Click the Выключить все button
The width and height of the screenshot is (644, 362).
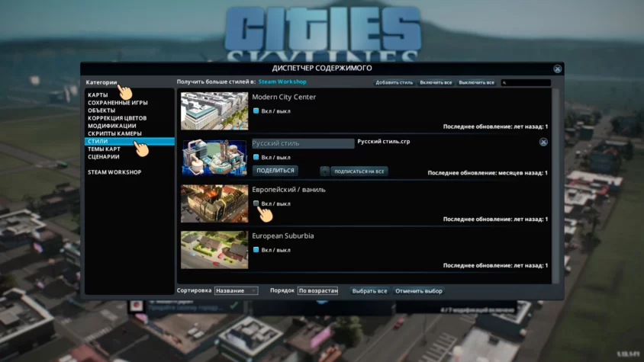point(476,82)
